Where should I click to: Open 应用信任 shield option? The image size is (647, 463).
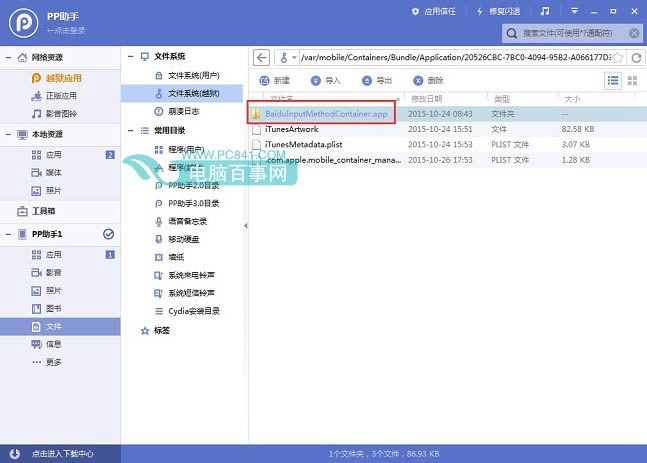pos(433,12)
